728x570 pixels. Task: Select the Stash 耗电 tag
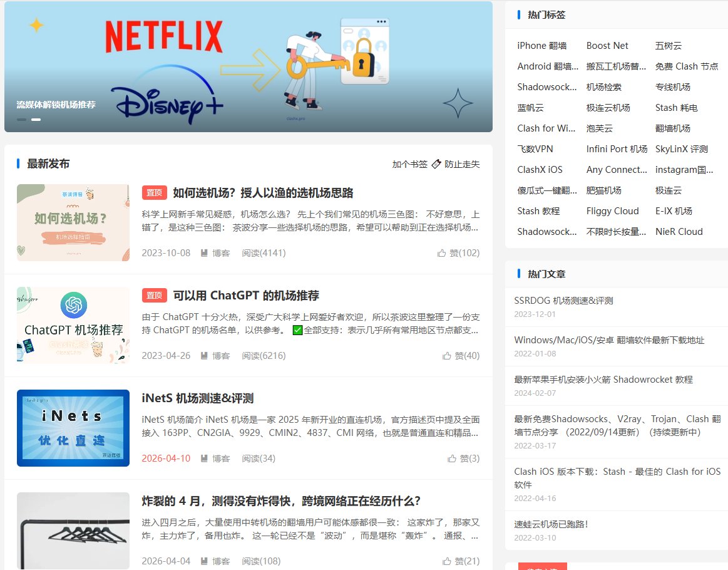pyautogui.click(x=676, y=108)
